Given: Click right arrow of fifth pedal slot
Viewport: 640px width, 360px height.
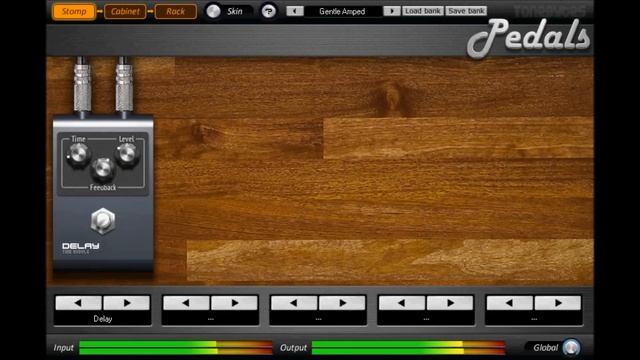Looking at the screenshot, I should 558,303.
